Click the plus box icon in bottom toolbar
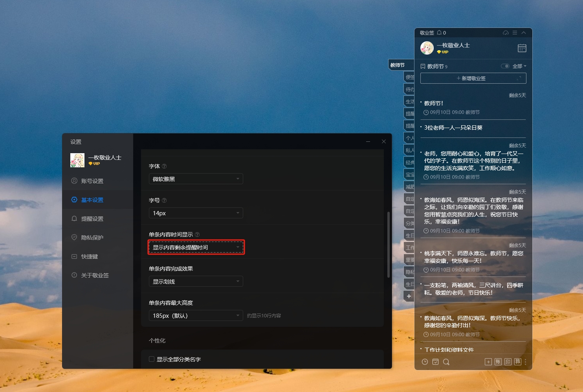The height and width of the screenshot is (392, 583). coord(488,362)
